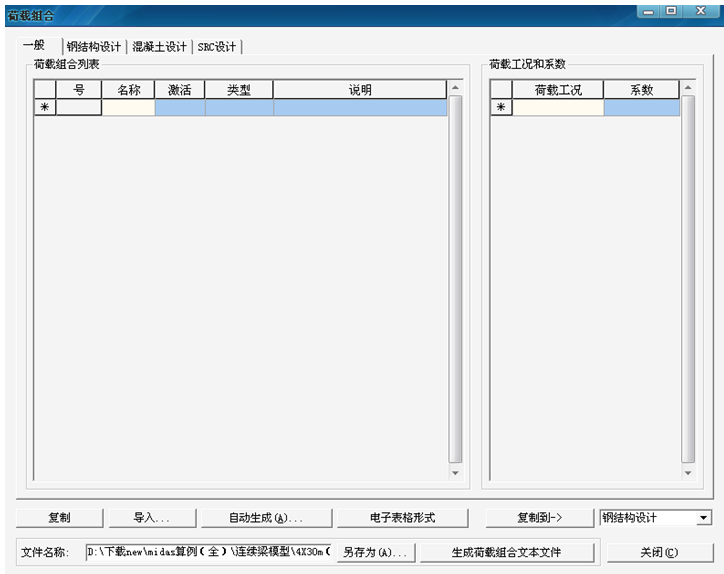Click the 复制到-> button
This screenshot has width=724, height=574.
[x=539, y=518]
